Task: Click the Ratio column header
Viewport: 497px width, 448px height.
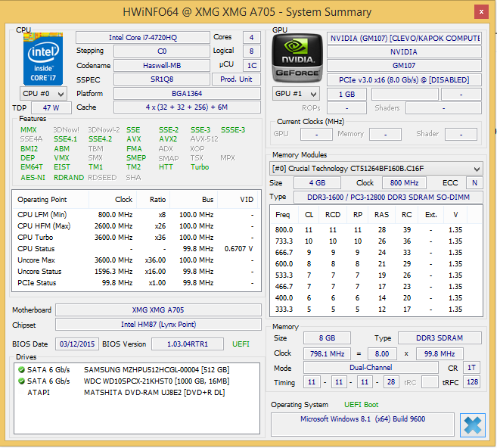Action: point(154,200)
